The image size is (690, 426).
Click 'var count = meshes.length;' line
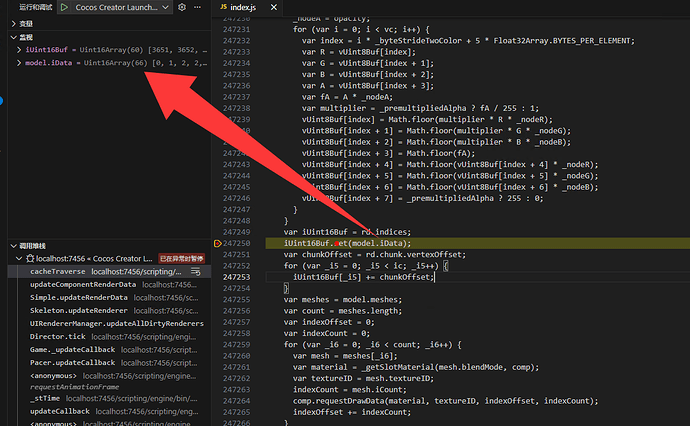(343, 311)
